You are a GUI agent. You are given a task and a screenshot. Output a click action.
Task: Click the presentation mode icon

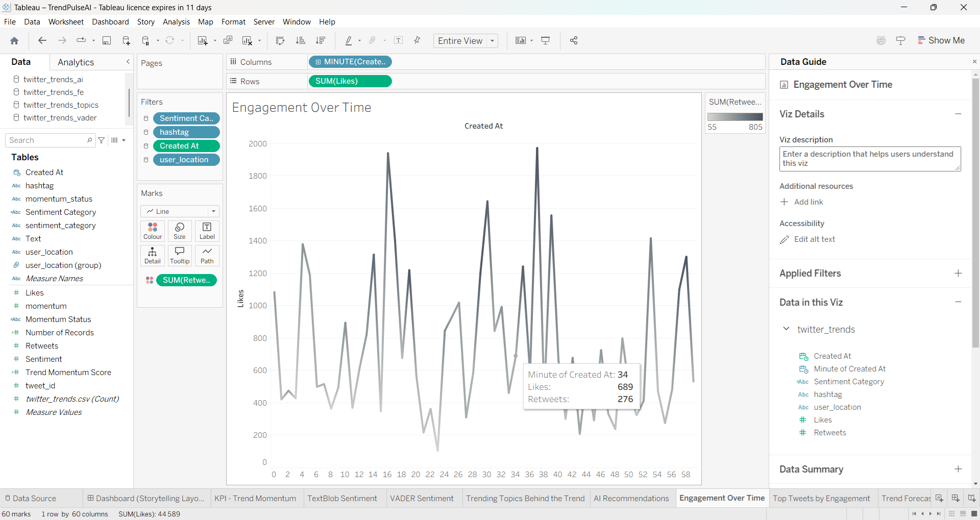(x=546, y=41)
